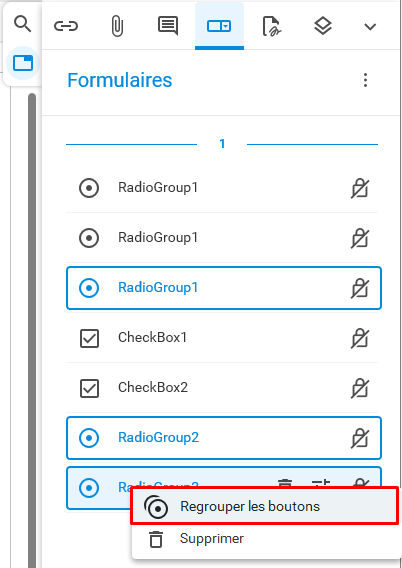
Task: Toggle lock icon for CheckBox1
Action: 360,338
